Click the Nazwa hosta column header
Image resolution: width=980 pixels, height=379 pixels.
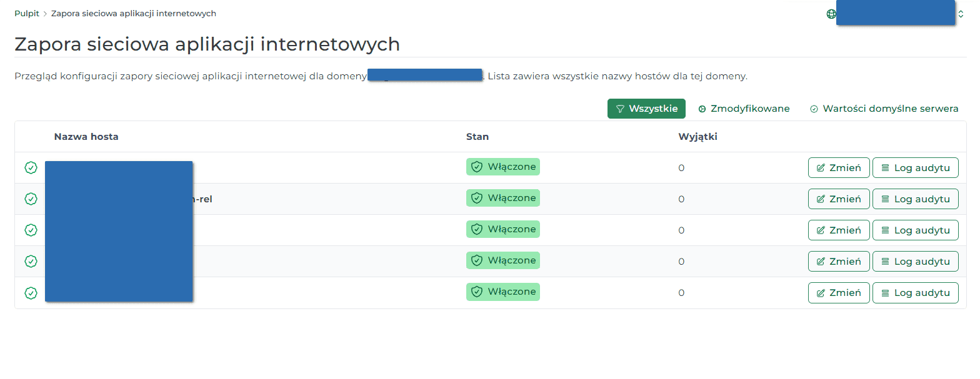[x=86, y=137]
